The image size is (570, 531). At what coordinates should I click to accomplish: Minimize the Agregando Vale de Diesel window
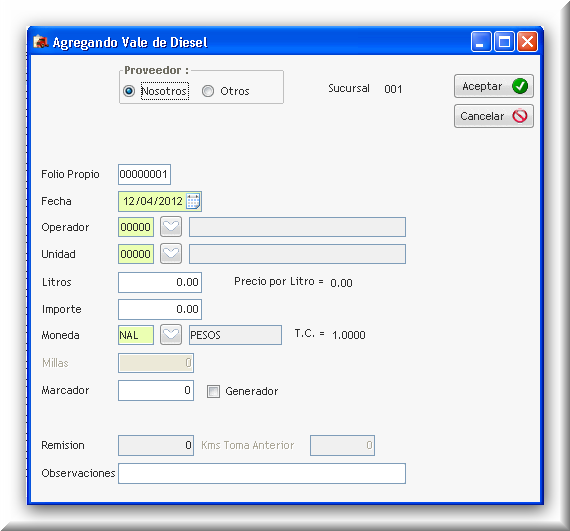(x=481, y=42)
